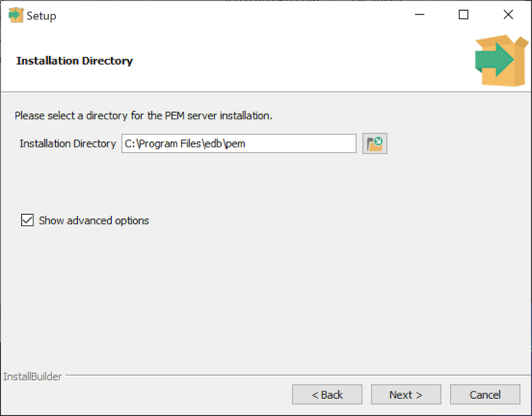This screenshot has width=532, height=416.
Task: Close the Setup window
Action: (508, 15)
